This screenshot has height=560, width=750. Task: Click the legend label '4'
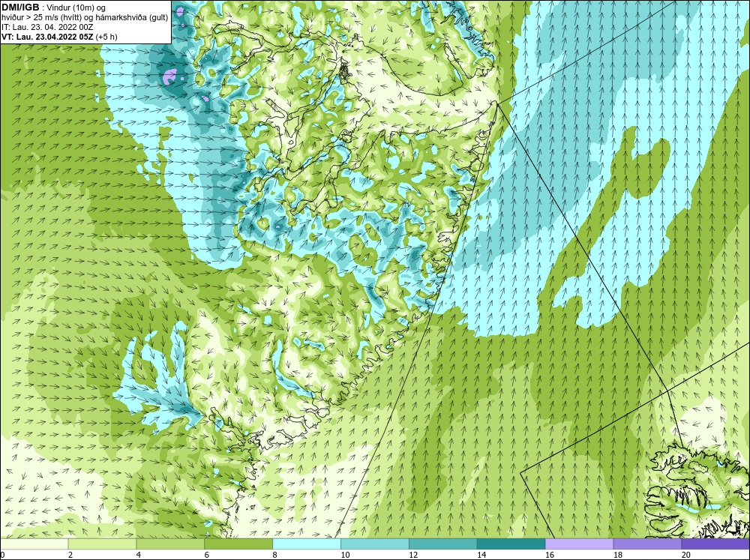(139, 555)
